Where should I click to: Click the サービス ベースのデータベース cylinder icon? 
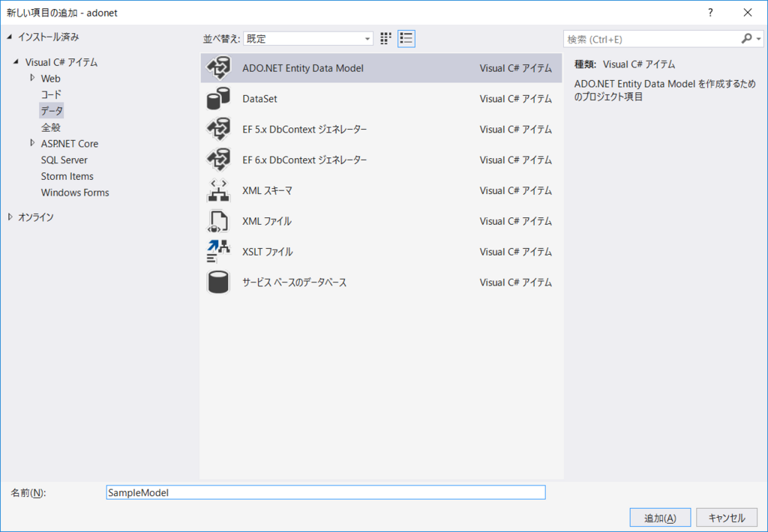pos(218,282)
